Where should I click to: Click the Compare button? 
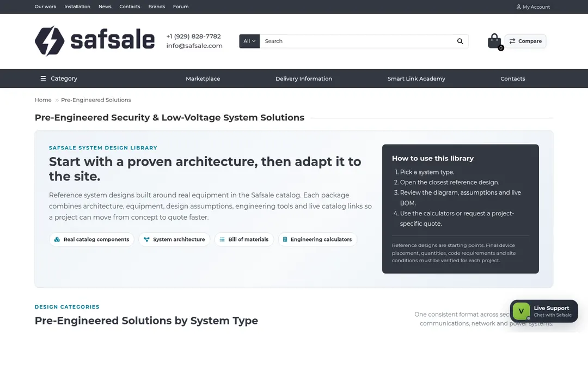525,41
